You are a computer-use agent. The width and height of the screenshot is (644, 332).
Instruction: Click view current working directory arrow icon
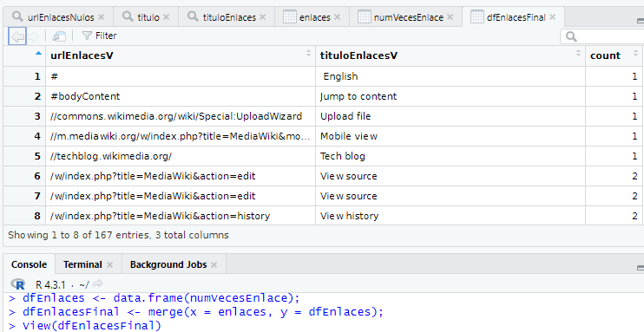[x=97, y=284]
